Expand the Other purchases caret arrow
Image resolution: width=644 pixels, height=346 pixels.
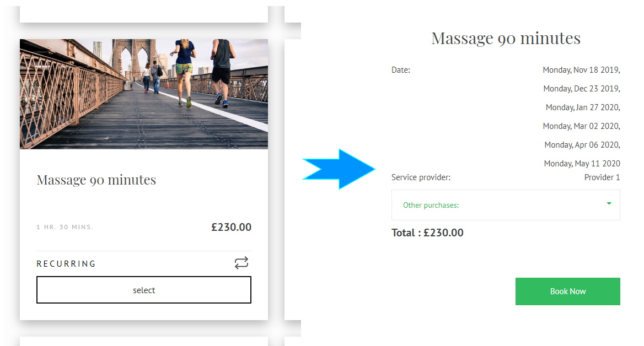click(x=609, y=204)
